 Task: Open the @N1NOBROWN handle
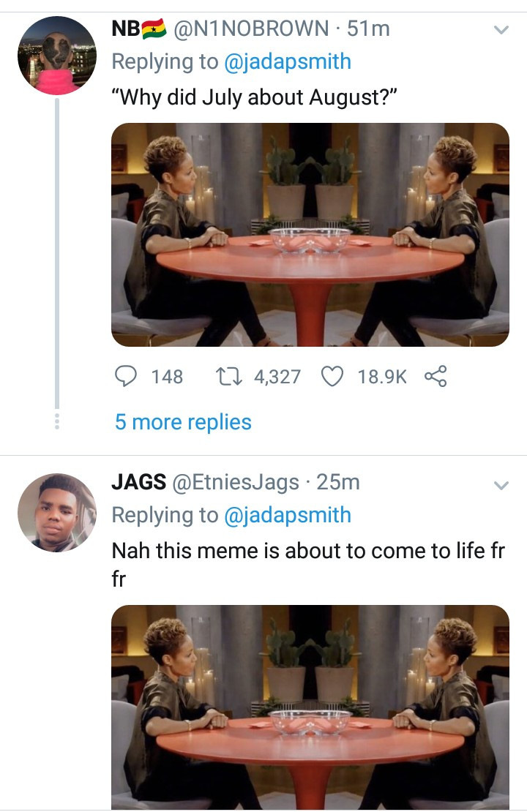tap(250, 29)
